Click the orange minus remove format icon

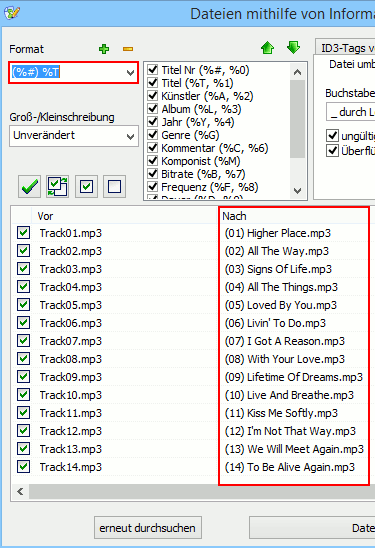[x=128, y=49]
